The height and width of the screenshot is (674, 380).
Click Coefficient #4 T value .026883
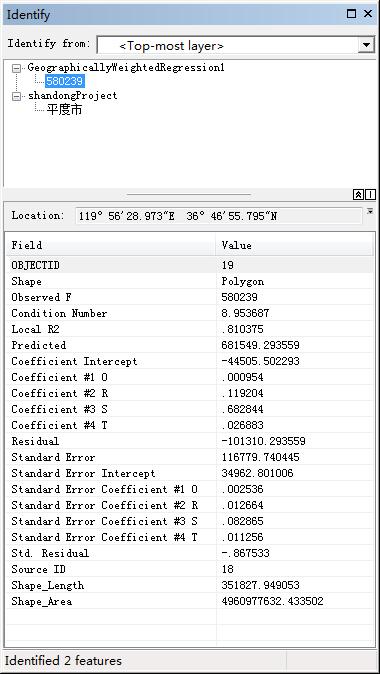coord(242,425)
